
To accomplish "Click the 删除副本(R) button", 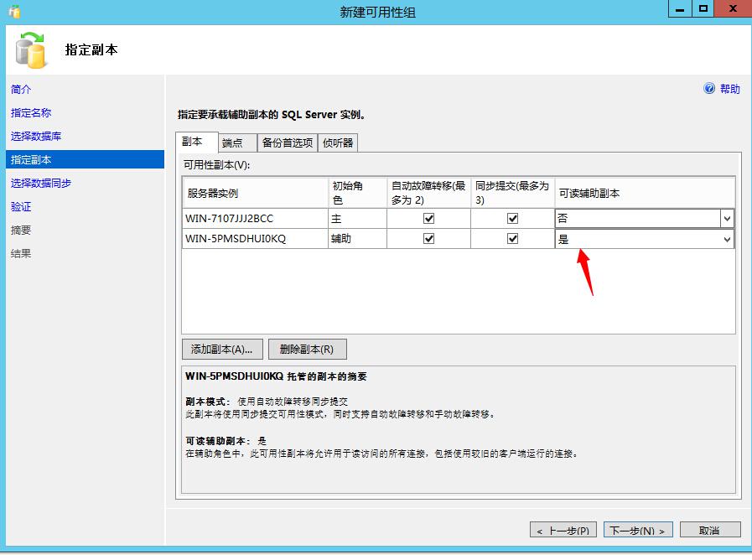I will click(x=307, y=349).
